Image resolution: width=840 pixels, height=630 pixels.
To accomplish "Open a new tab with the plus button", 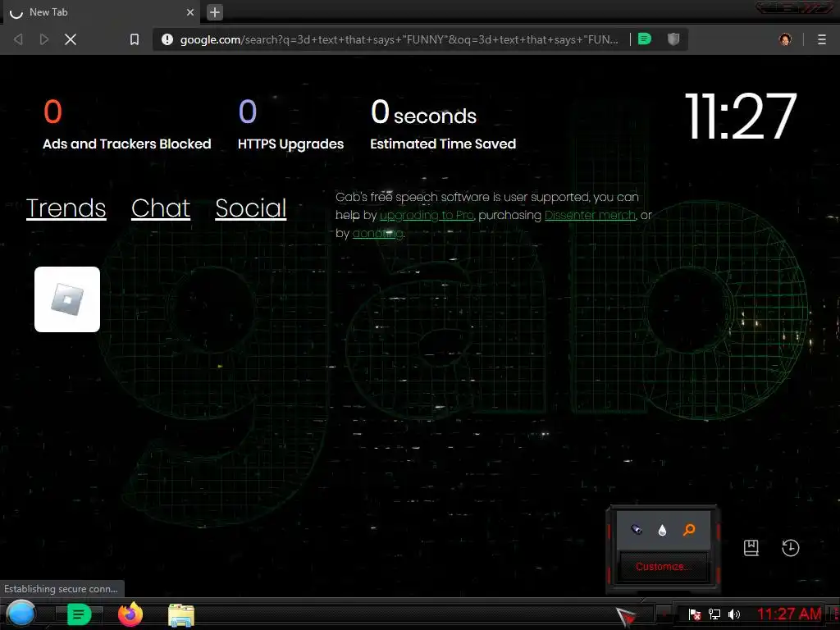I will (214, 11).
